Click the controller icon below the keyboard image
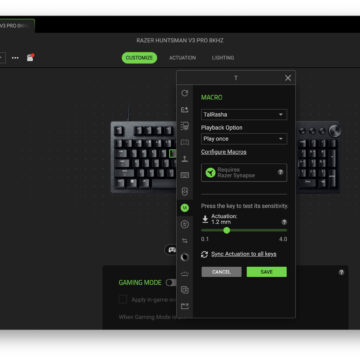 pos(171,250)
